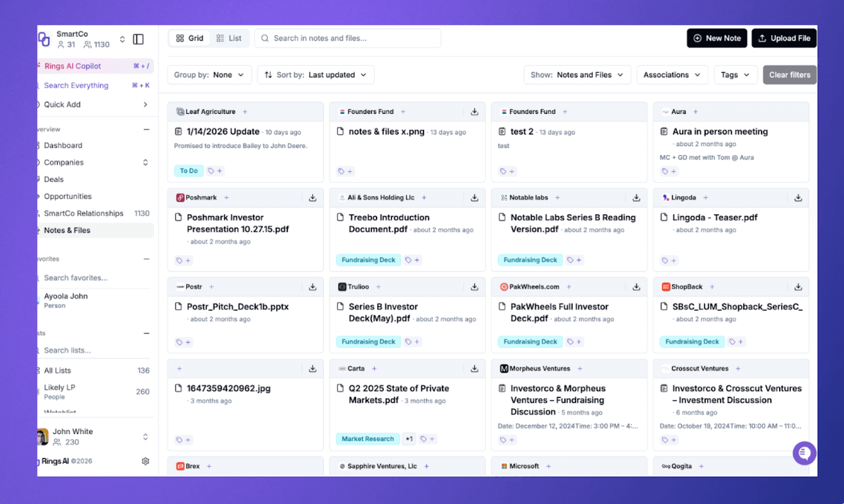Download Postr_Pitch_Deck1b.pptx
This screenshot has height=504, width=844.
tap(312, 287)
